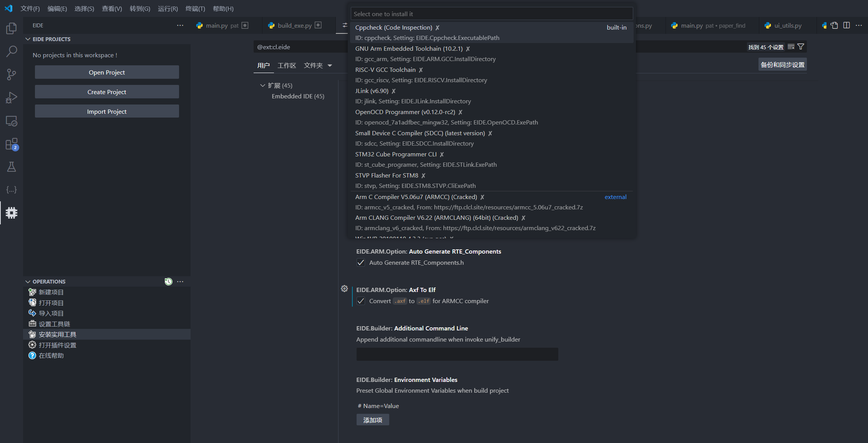The height and width of the screenshot is (443, 868).
Task: Click the filter funnel icon next to 找到 45 个设置
Action: coord(802,46)
